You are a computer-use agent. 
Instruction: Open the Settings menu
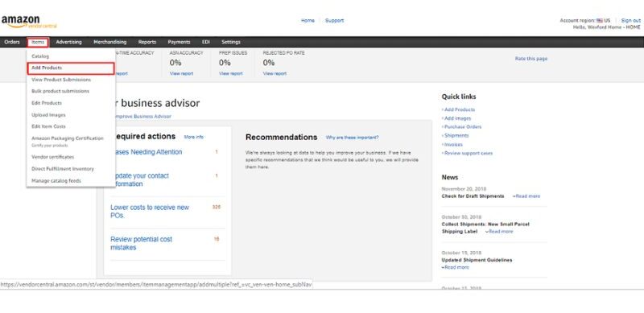point(231,42)
